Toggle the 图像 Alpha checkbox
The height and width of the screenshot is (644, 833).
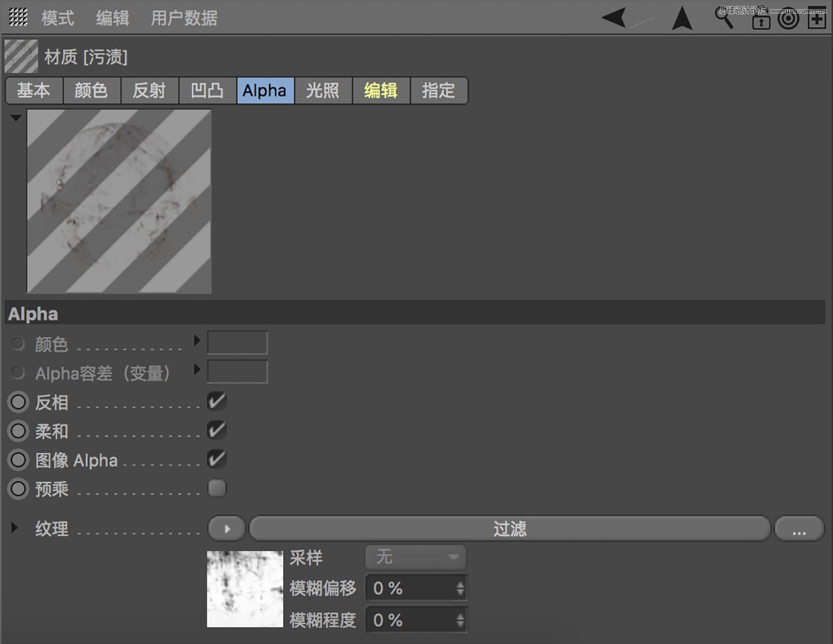[217, 459]
